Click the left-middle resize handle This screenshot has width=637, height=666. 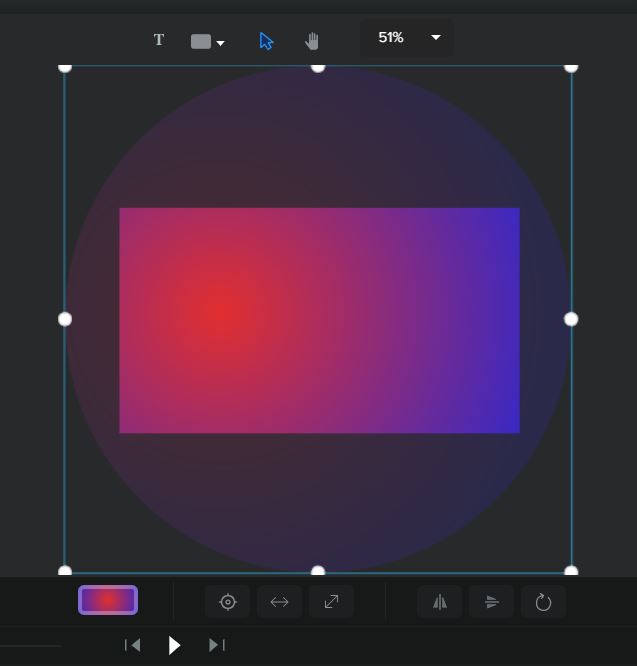pos(65,319)
